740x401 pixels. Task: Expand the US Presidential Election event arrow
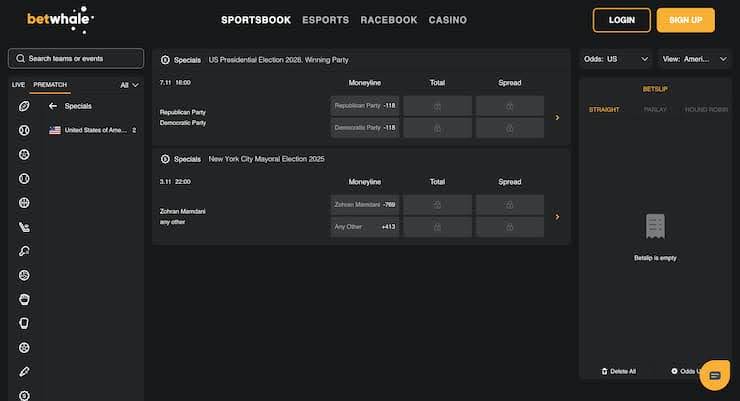point(557,117)
